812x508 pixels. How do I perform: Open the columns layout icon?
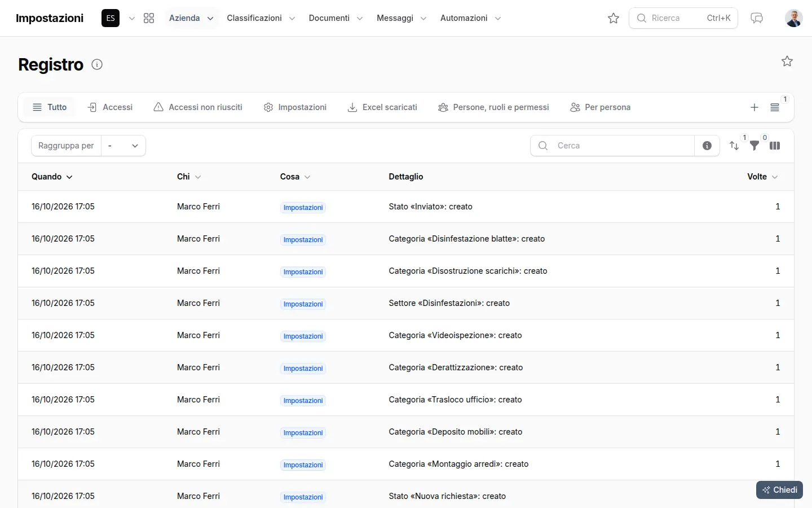775,146
